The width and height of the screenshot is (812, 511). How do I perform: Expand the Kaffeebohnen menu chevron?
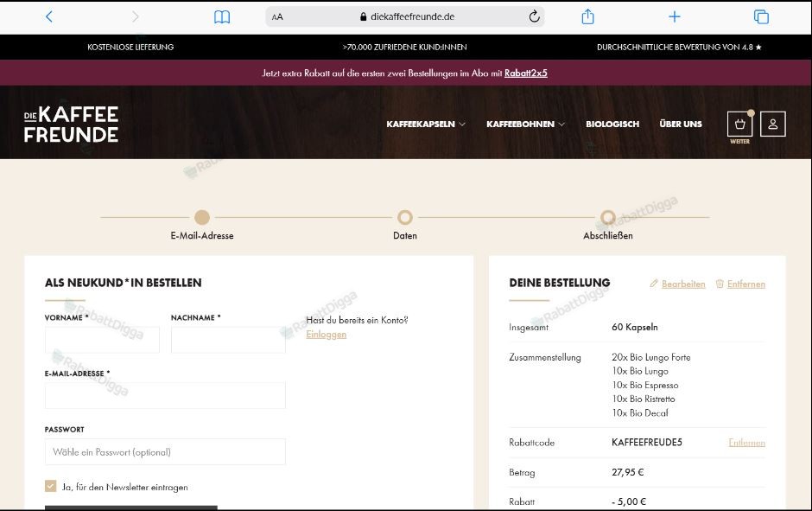tap(561, 125)
